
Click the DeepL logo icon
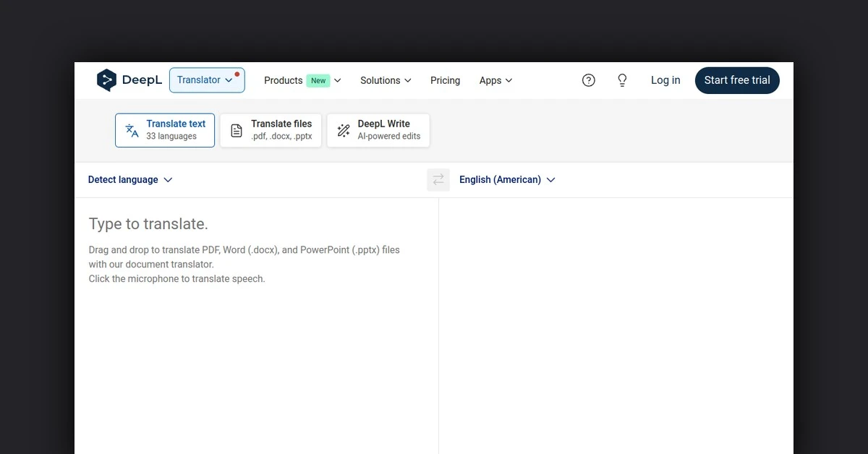106,80
